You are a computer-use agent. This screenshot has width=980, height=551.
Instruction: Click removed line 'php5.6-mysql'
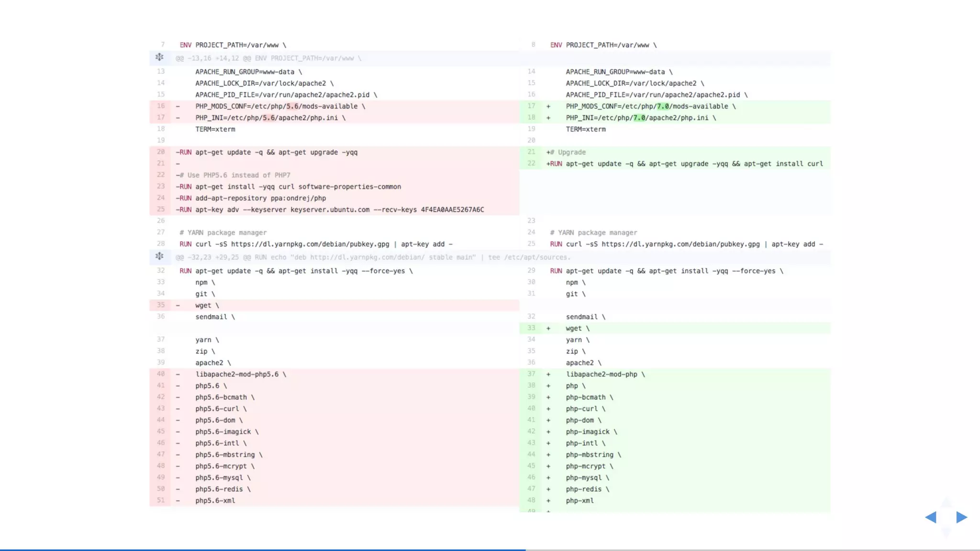pos(334,477)
